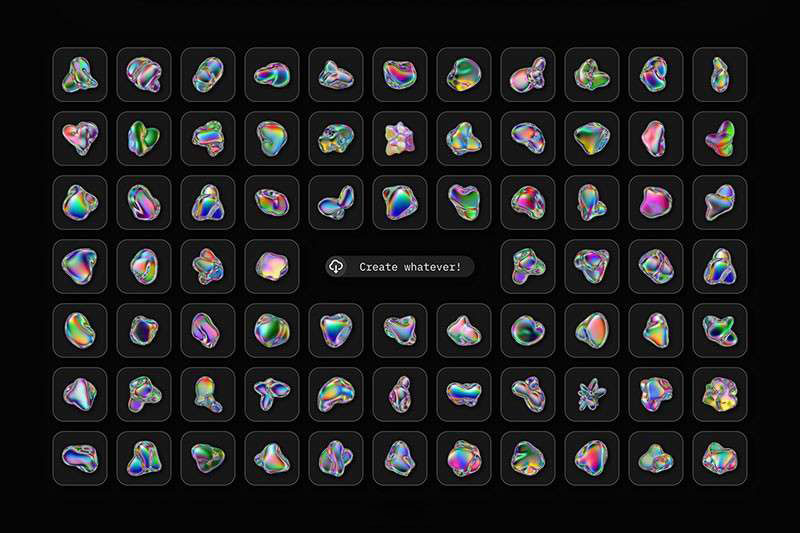800x533 pixels.
Task: Choose the wide horizontal rainbow-striped blob
Action: pyautogui.click(x=464, y=394)
